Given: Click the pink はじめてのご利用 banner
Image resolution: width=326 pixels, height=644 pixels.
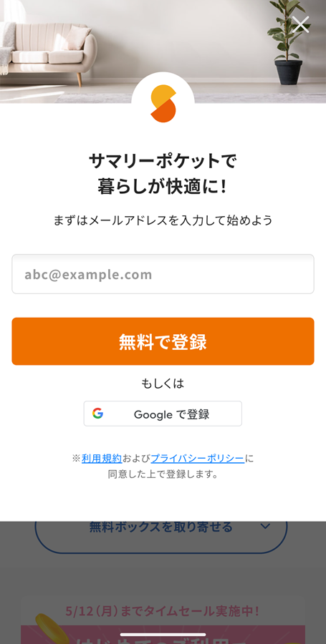Looking at the screenshot, I should [x=163, y=635].
